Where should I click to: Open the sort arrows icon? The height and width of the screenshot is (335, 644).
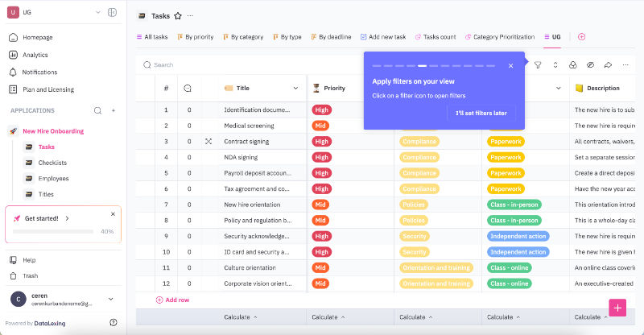point(555,65)
